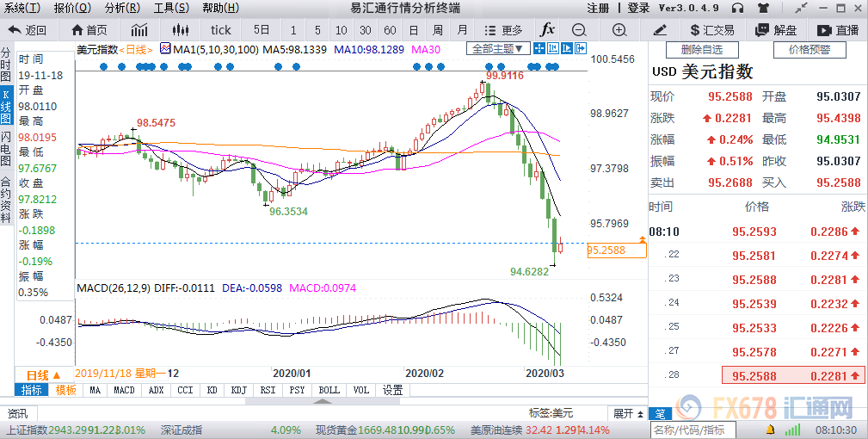
Task: Apply the MACD indicator tab
Action: coord(124,390)
